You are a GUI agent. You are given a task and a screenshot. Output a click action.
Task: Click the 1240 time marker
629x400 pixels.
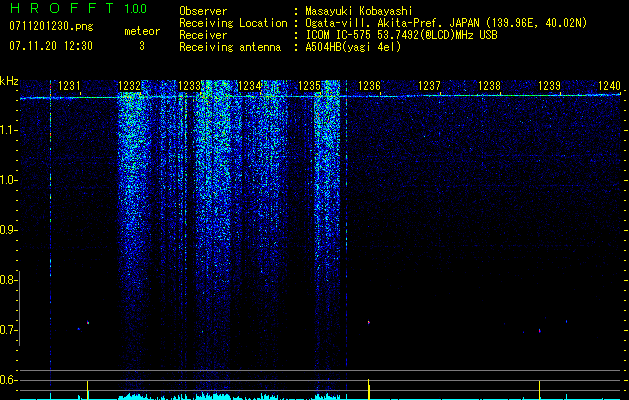tap(609, 86)
